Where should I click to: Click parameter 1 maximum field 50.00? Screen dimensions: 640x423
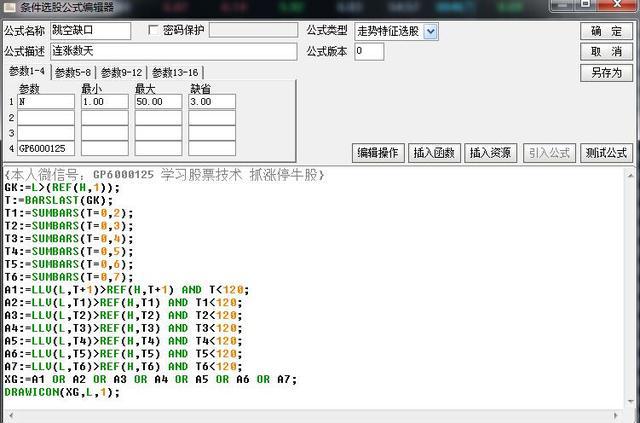(x=158, y=102)
